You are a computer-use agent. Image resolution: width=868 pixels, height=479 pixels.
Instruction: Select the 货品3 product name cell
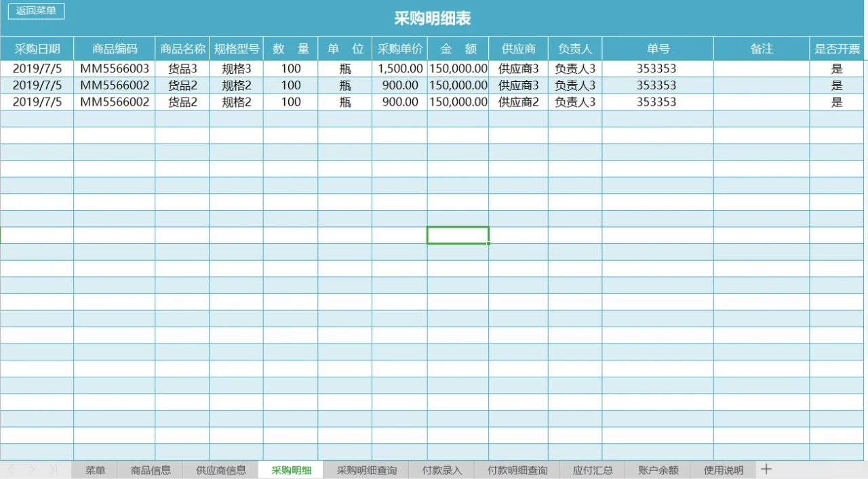click(x=182, y=68)
